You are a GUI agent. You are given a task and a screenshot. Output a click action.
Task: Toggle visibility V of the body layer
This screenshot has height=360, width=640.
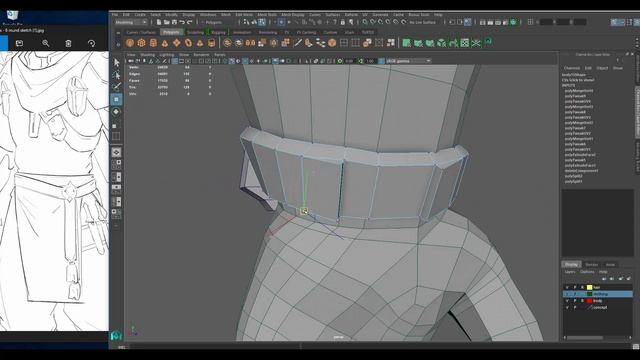point(567,301)
